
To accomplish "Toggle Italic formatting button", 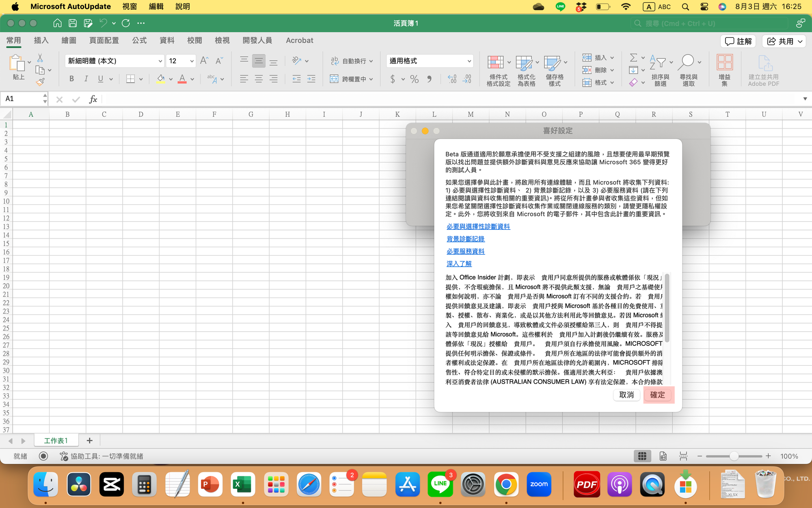I will 86,79.
